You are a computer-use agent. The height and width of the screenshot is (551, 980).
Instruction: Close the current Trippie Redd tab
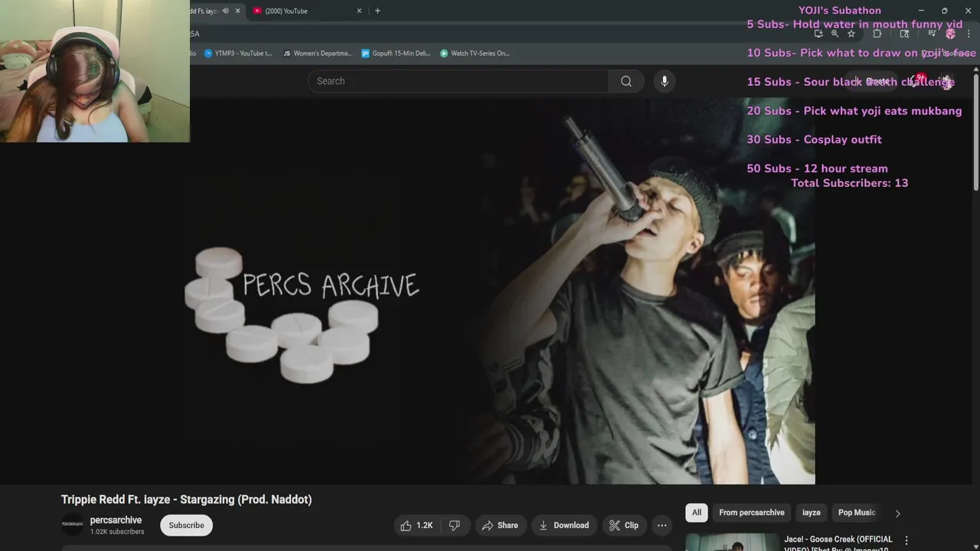tap(237, 11)
